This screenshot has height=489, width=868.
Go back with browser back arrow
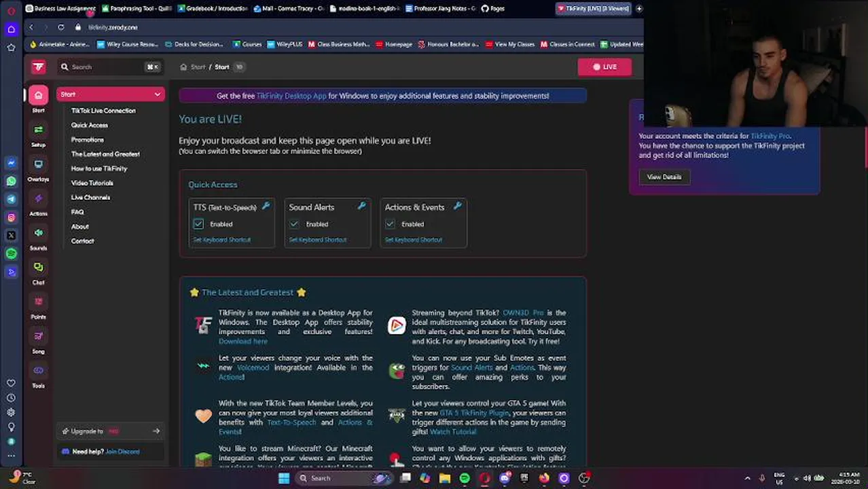click(x=31, y=27)
